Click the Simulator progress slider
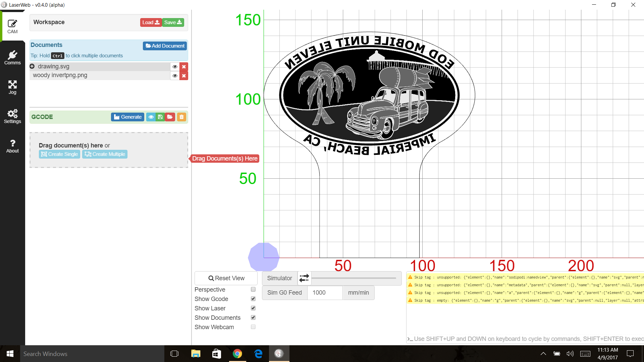The height and width of the screenshot is (362, 644). click(354, 278)
